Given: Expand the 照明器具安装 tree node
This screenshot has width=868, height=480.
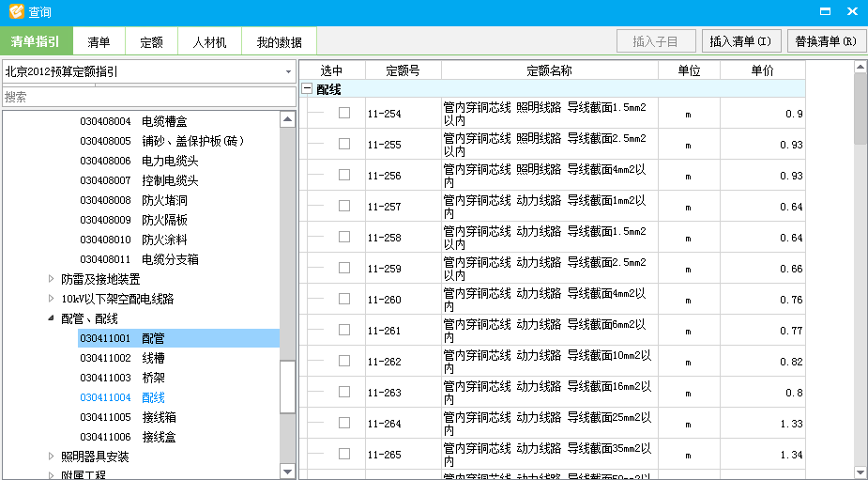Looking at the screenshot, I should point(52,457).
